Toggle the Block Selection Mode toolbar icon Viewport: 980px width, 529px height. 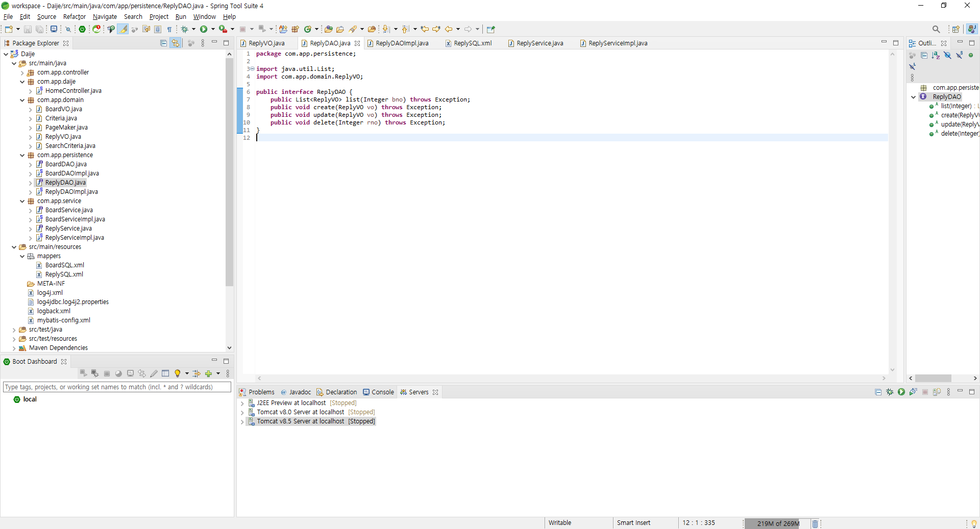[158, 29]
